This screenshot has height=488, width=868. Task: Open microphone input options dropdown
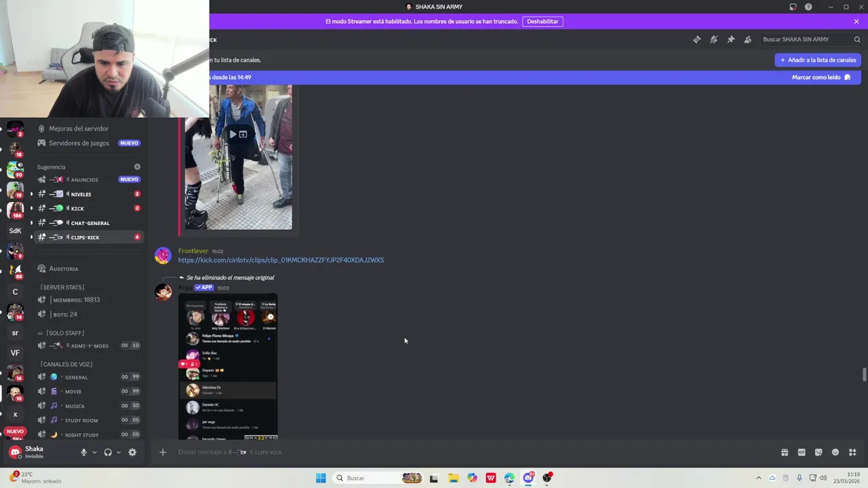94,452
